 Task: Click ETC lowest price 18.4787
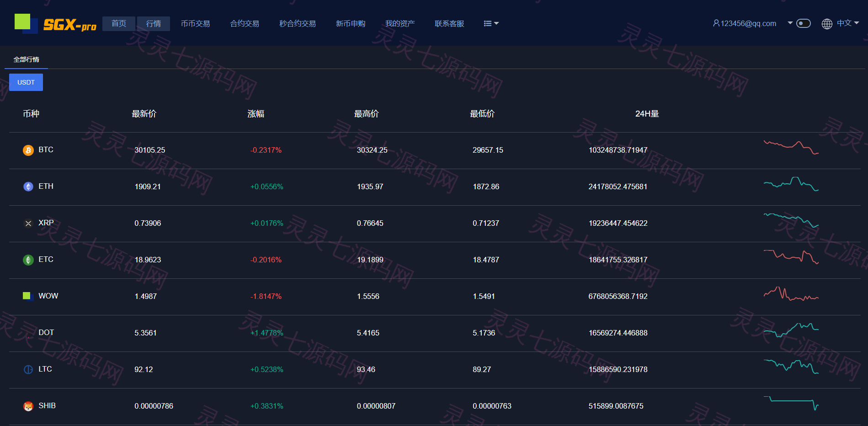point(486,260)
